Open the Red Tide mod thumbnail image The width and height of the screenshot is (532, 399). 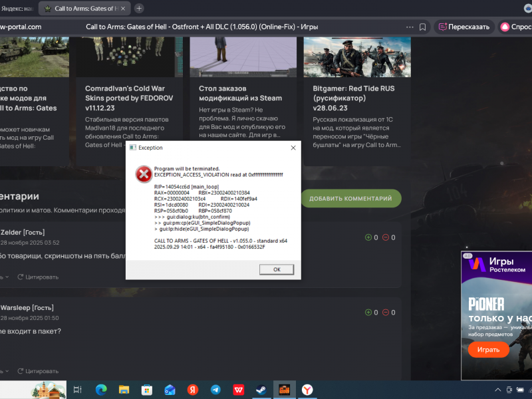tap(357, 57)
